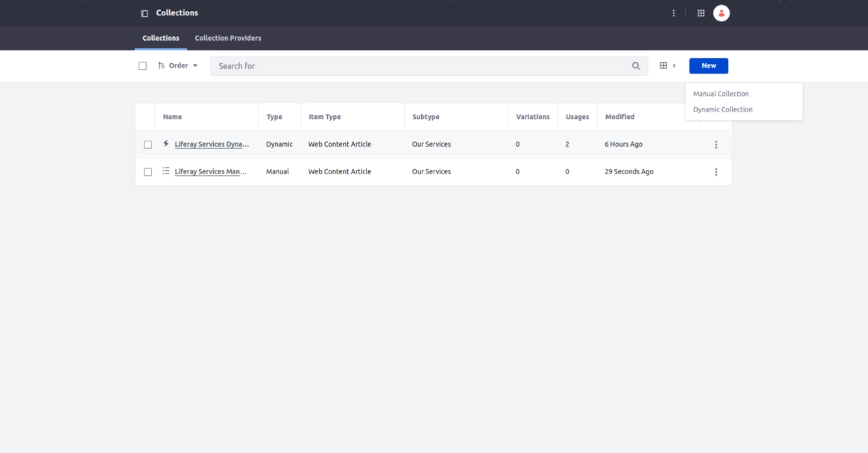Image resolution: width=868 pixels, height=453 pixels.
Task: Expand the Order dropdown
Action: [178, 66]
